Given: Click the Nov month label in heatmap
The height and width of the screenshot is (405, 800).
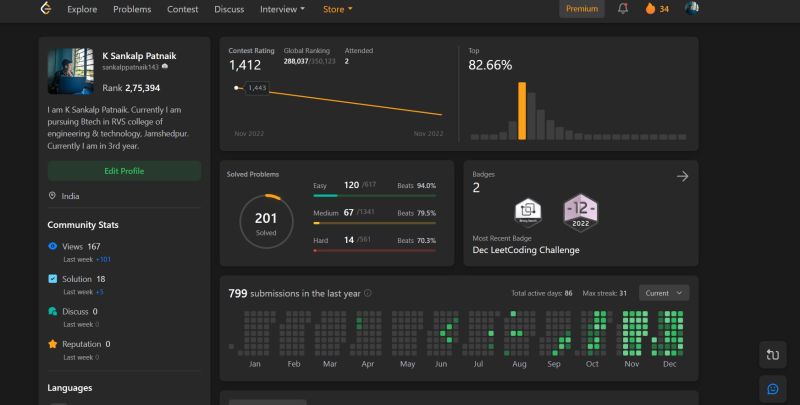Looking at the screenshot, I should click(x=632, y=364).
